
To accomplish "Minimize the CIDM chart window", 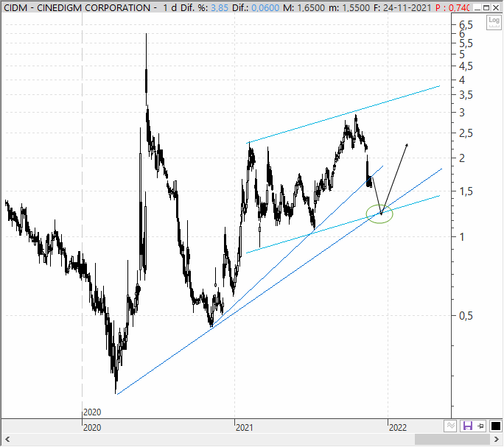I will 477,7.
